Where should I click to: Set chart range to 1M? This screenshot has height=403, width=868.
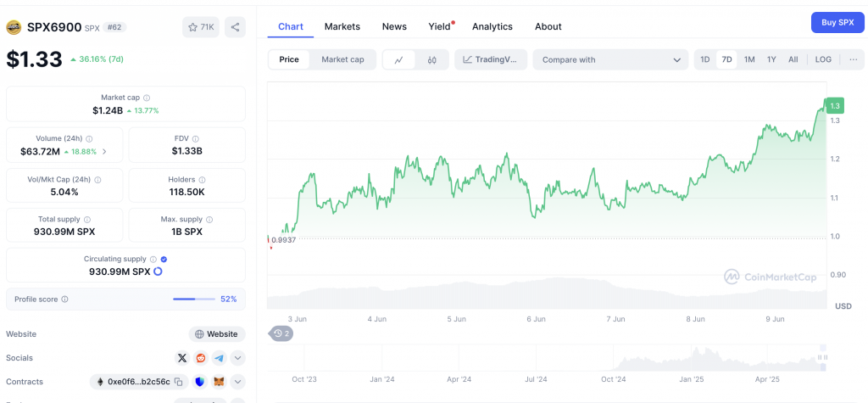[x=749, y=59]
